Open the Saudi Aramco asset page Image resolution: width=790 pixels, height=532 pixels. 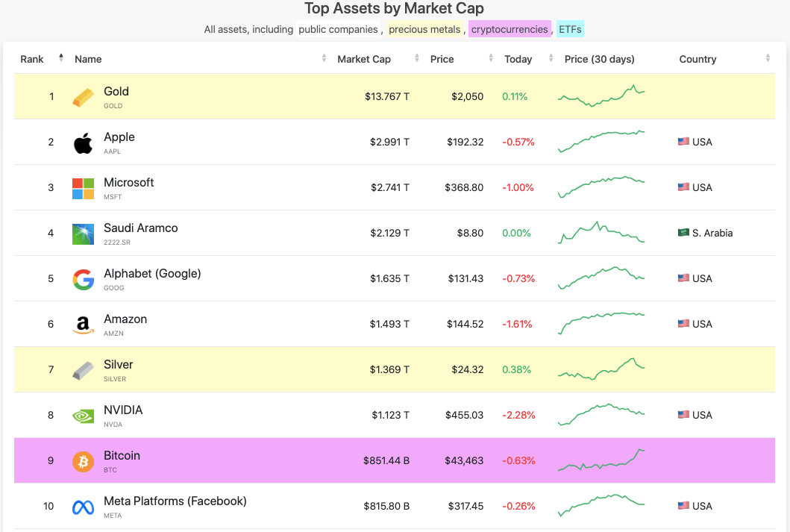pyautogui.click(x=140, y=228)
